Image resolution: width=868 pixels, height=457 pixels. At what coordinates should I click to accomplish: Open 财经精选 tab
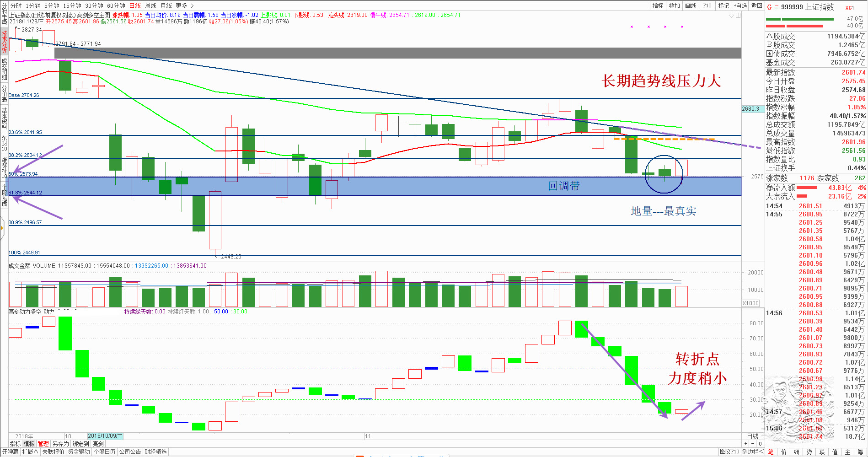(x=156, y=452)
